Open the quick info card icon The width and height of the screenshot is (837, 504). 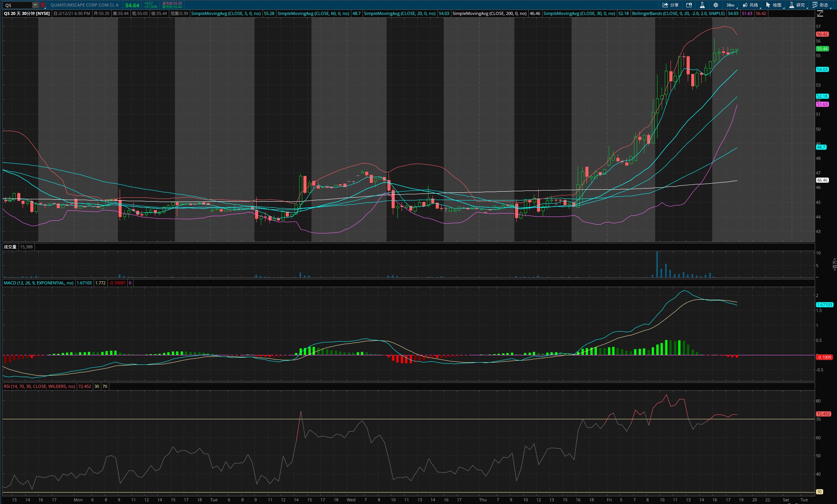click(x=689, y=5)
